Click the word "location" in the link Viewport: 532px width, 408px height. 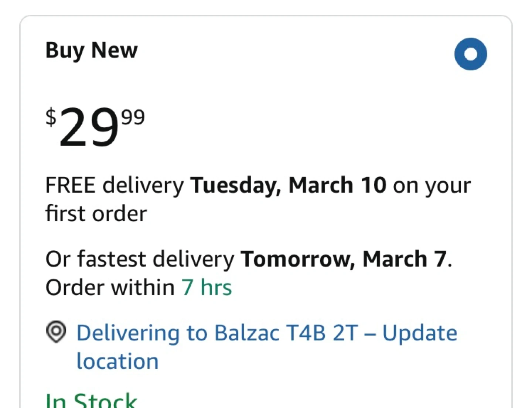pos(117,361)
